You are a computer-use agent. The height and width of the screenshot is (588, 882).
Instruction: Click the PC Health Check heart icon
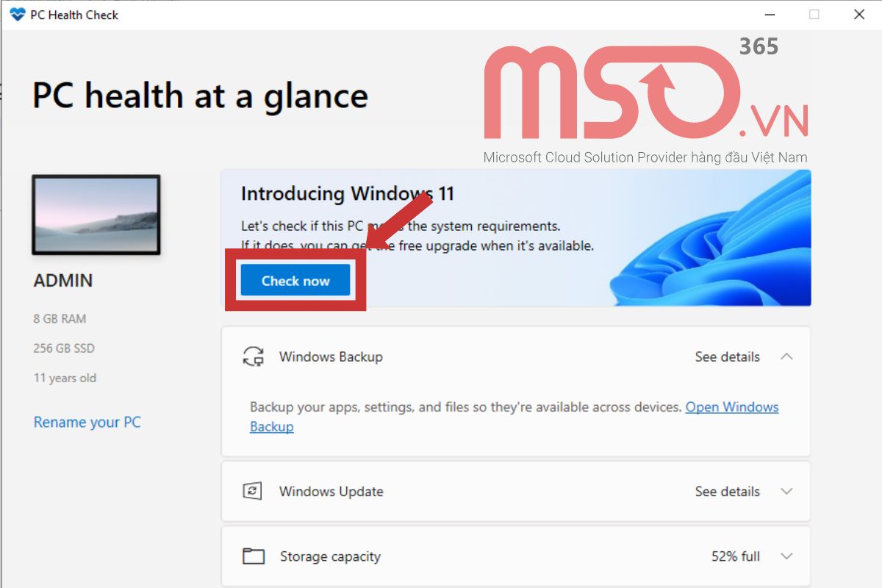[17, 15]
